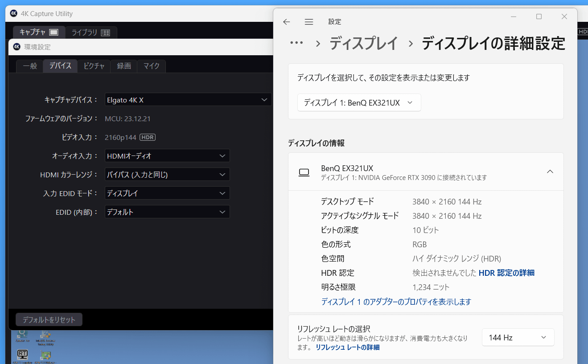Click the RGB color format value
The height and width of the screenshot is (364, 588).
419,244
